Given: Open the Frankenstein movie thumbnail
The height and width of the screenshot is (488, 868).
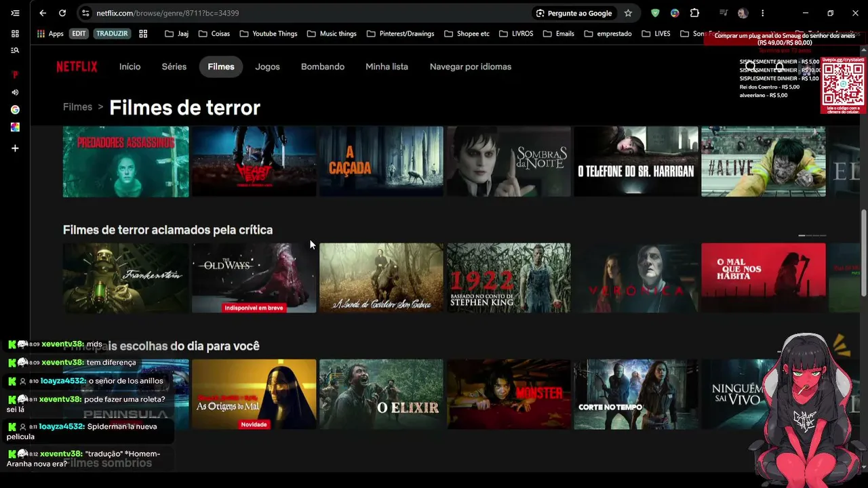Looking at the screenshot, I should click(125, 278).
